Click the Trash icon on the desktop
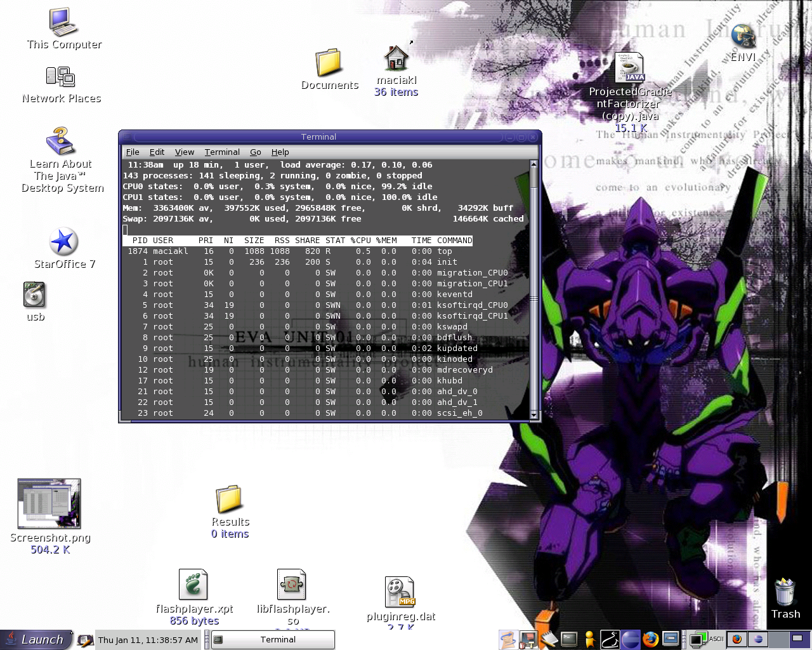 [785, 592]
